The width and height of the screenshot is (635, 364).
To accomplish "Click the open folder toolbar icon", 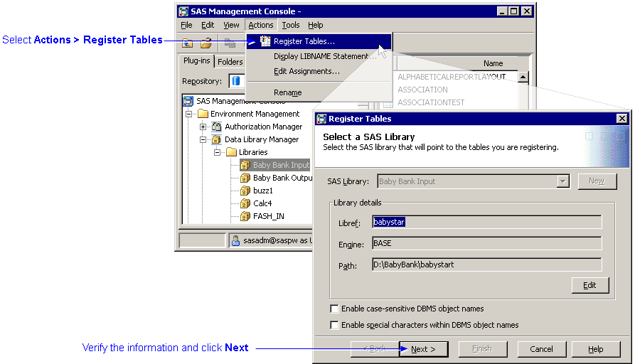I will (206, 43).
